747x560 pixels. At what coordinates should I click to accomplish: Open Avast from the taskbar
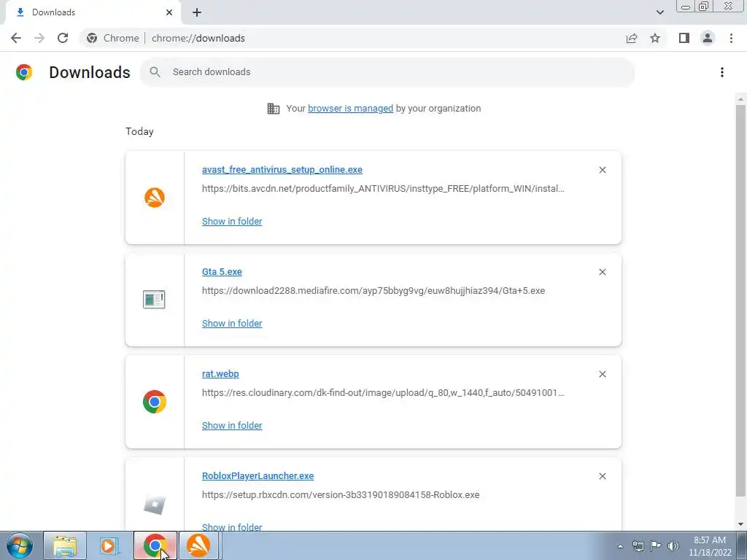[198, 545]
